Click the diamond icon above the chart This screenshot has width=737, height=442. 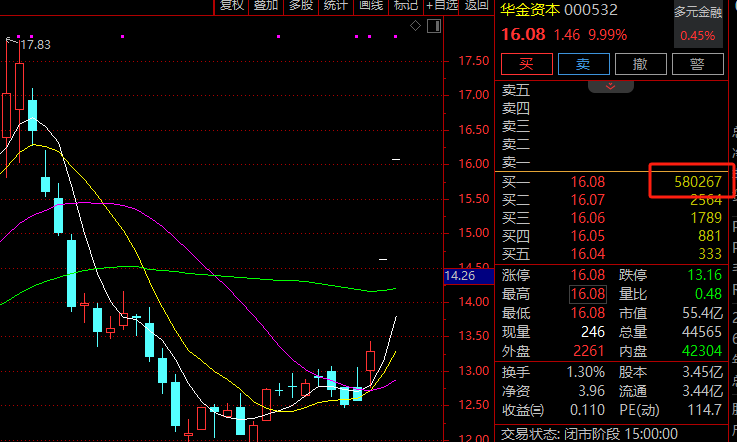(x=414, y=25)
